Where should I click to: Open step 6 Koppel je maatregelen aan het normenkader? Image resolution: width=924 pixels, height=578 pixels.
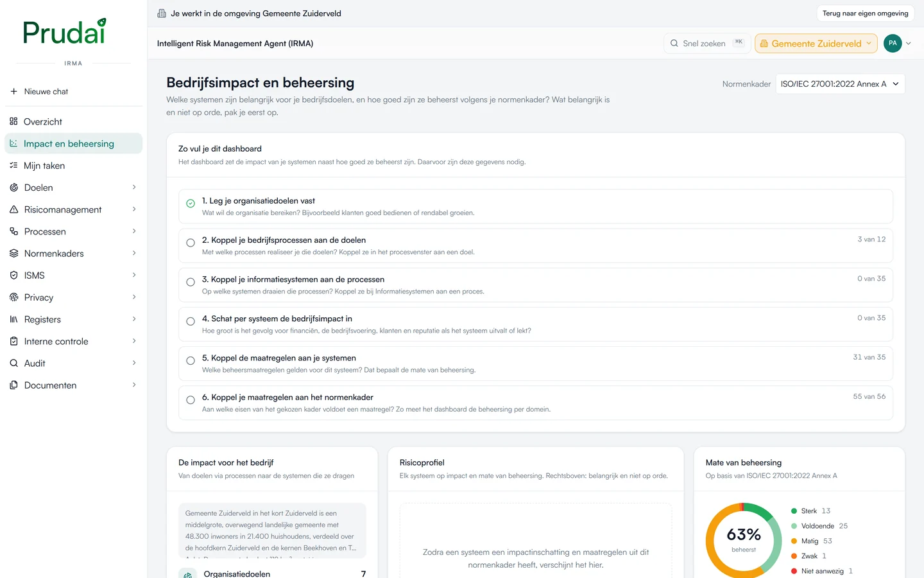pyautogui.click(x=536, y=403)
